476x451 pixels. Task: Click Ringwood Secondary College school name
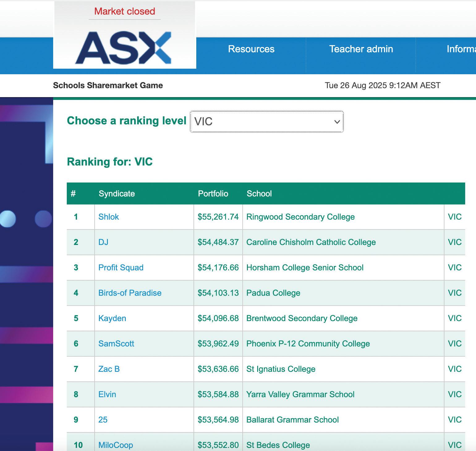pyautogui.click(x=300, y=217)
